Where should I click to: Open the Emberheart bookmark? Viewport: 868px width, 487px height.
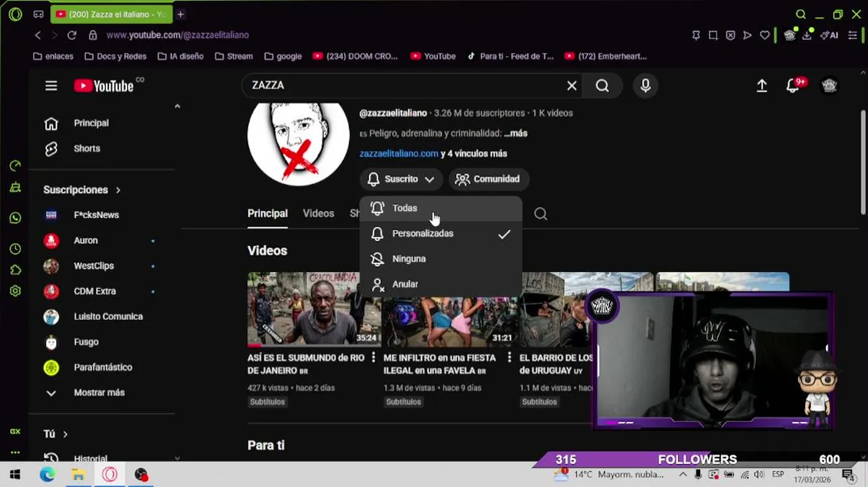pos(605,56)
